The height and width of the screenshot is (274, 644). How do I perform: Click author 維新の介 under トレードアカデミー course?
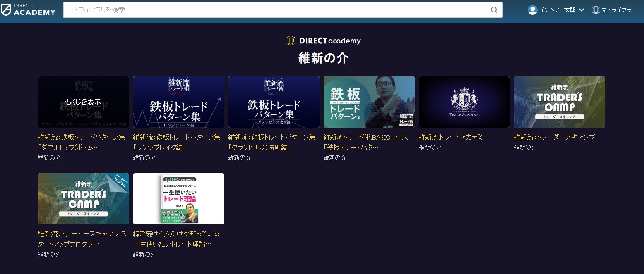coord(430,147)
